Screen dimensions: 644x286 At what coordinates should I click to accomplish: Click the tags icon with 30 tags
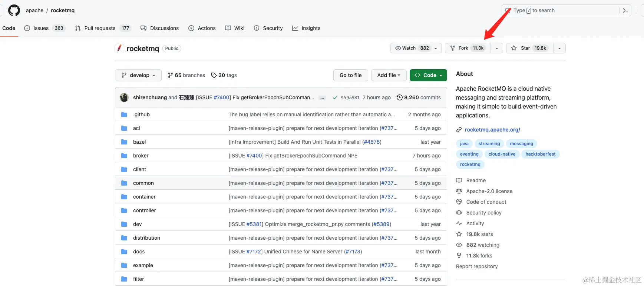click(x=214, y=75)
